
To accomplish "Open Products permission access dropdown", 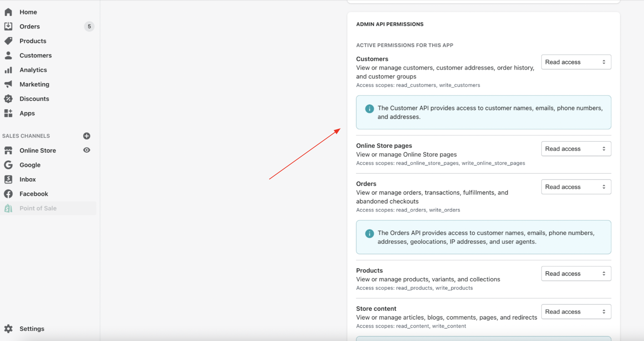I will click(576, 274).
